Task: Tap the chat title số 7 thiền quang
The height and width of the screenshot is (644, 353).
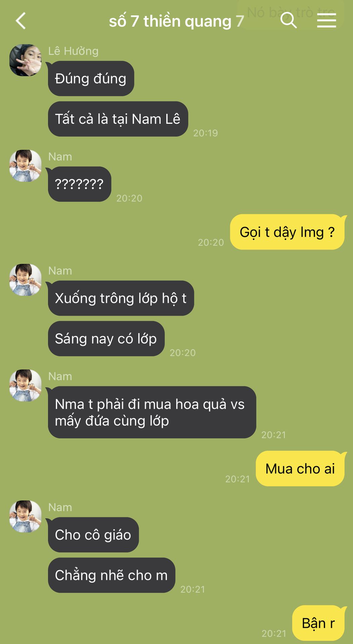Action: pyautogui.click(x=176, y=21)
